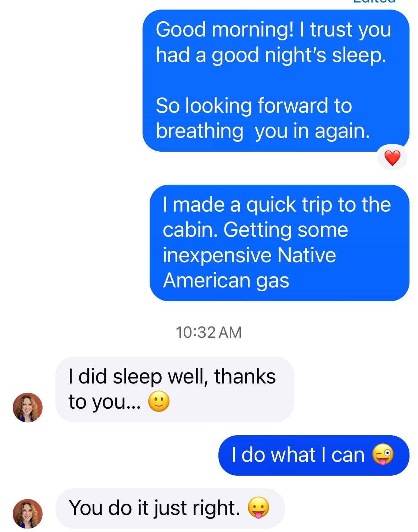Tap the 'American gas' text line

tap(226, 280)
